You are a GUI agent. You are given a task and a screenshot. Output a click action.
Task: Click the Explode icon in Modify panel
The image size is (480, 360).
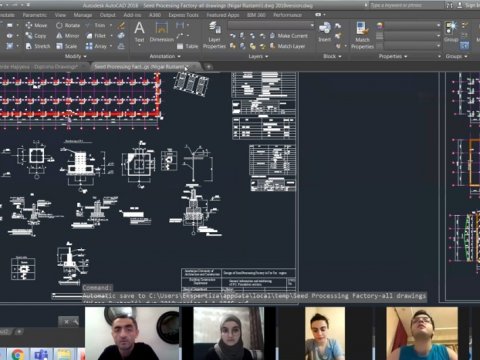click(121, 36)
